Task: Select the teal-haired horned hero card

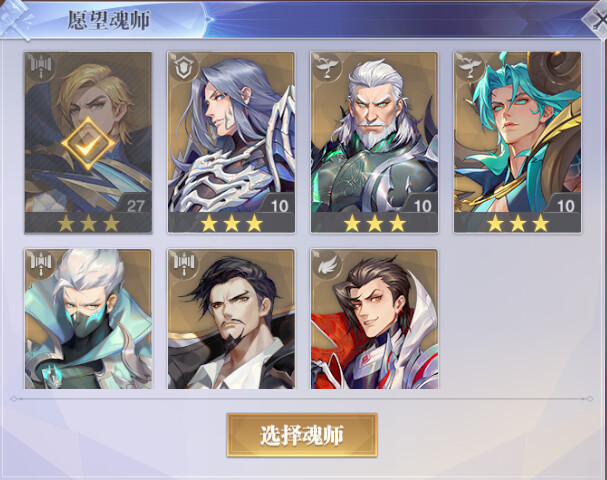Action: pos(517,142)
